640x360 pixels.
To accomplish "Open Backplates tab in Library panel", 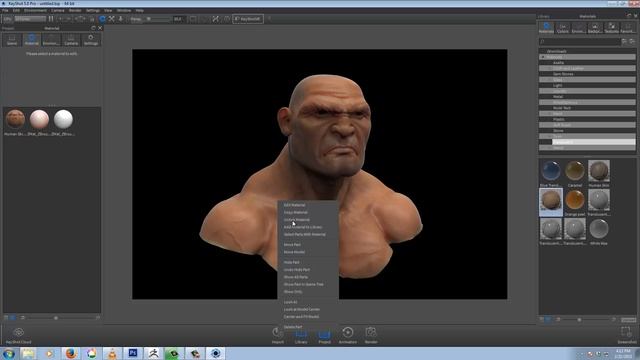I will click(x=595, y=28).
